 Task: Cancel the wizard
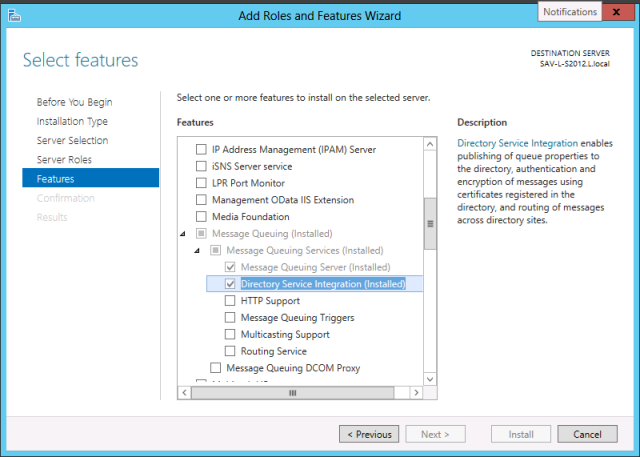tap(587, 434)
